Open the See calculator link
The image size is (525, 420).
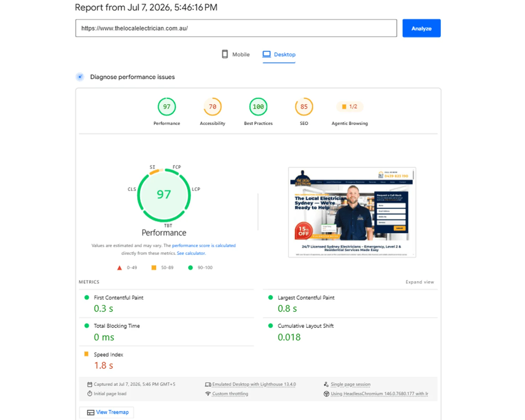coord(191,253)
